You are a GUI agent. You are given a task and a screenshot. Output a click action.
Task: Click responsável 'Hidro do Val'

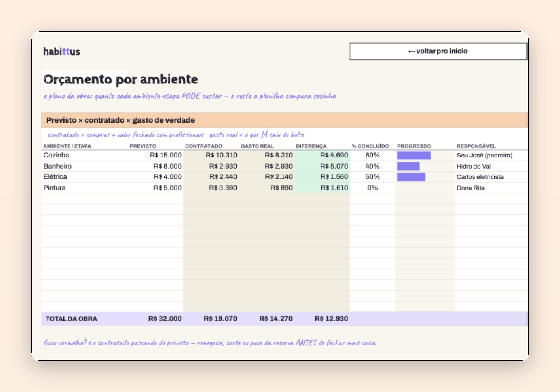tap(474, 166)
